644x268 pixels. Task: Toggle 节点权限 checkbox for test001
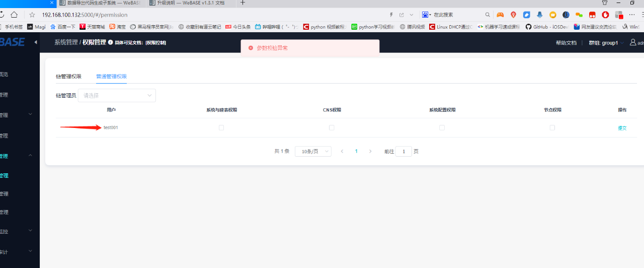click(x=552, y=128)
